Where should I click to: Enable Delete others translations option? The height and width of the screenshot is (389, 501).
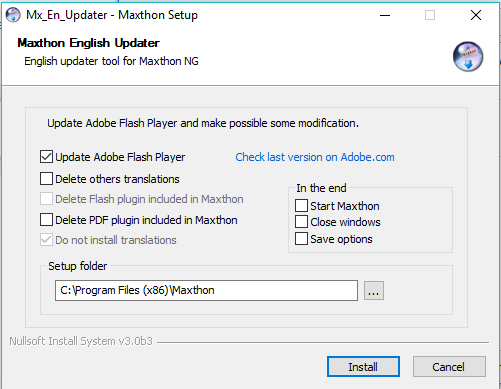[x=46, y=179]
